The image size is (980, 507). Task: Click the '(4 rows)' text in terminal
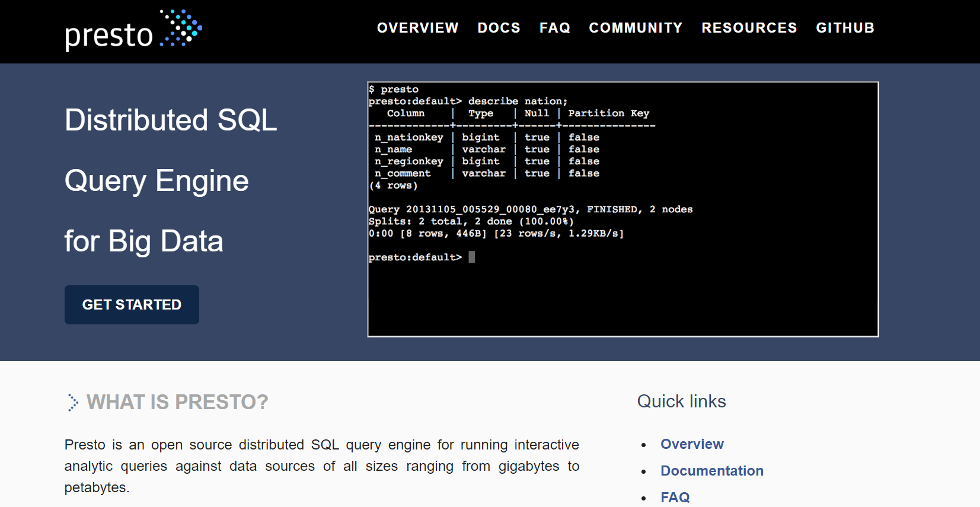393,186
